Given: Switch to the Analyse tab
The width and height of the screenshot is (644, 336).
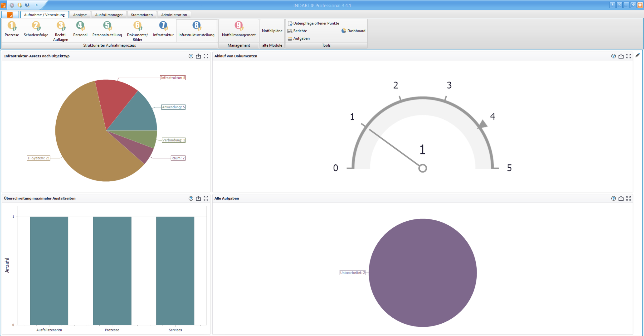Looking at the screenshot, I should click(x=80, y=15).
